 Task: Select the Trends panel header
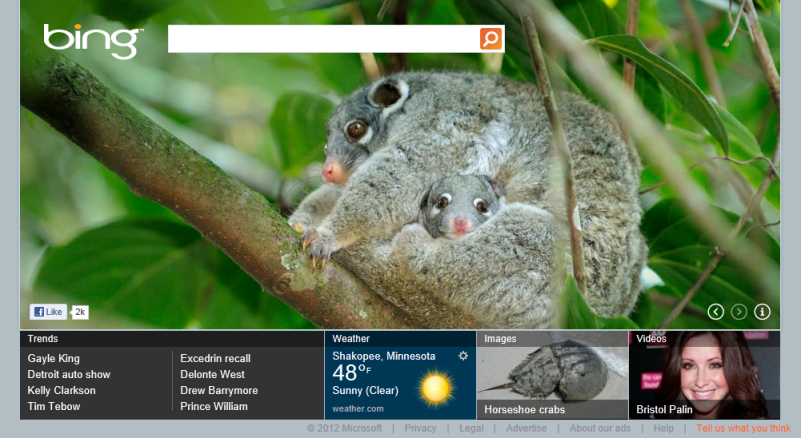172,339
